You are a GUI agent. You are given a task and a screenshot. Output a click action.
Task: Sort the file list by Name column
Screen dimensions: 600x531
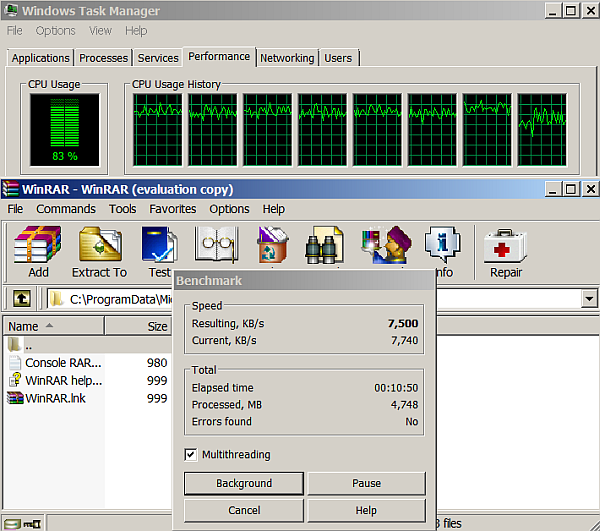[x=24, y=326]
